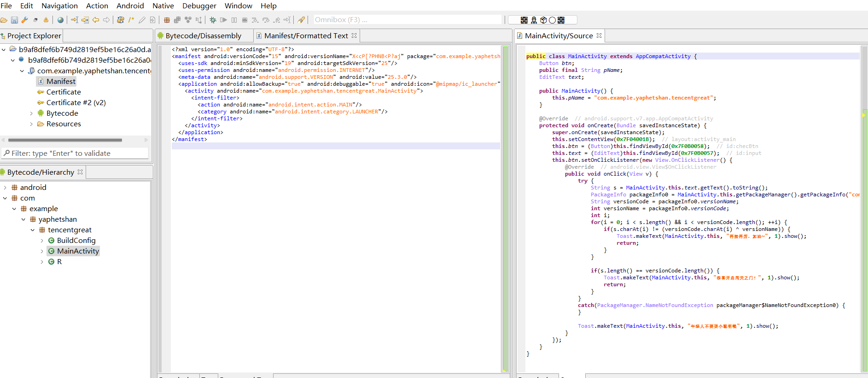Click the comment slash-star icon

(131, 20)
